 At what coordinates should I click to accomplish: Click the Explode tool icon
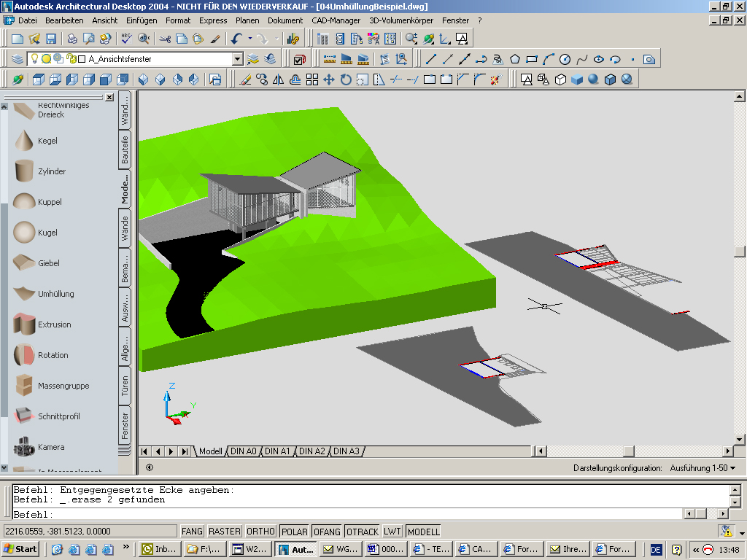[x=496, y=79]
